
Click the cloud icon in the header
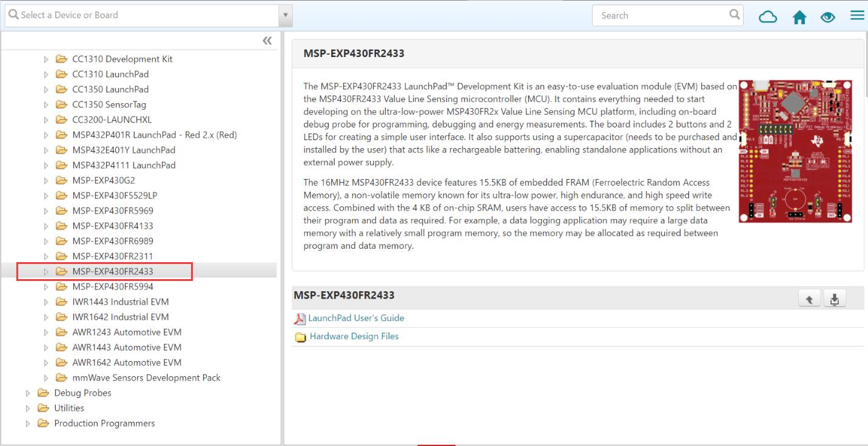pos(768,16)
